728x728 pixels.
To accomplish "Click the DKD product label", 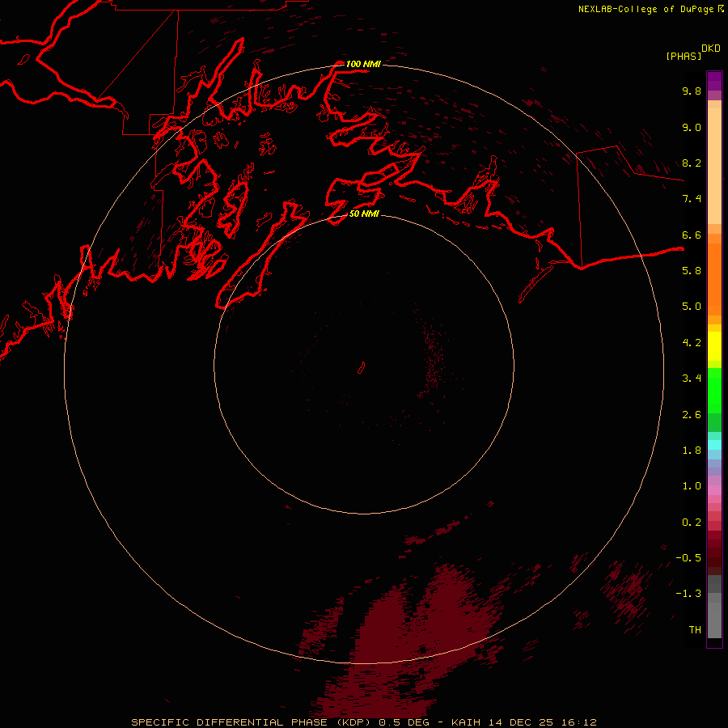I will click(711, 49).
